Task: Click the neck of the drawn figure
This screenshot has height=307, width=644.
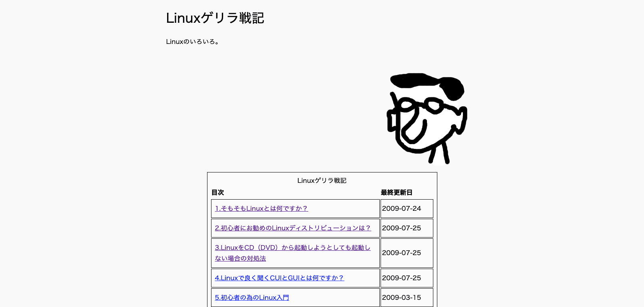Action: pyautogui.click(x=439, y=154)
